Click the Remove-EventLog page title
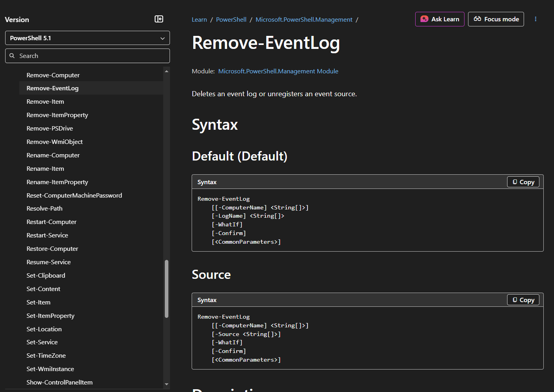 tap(266, 43)
